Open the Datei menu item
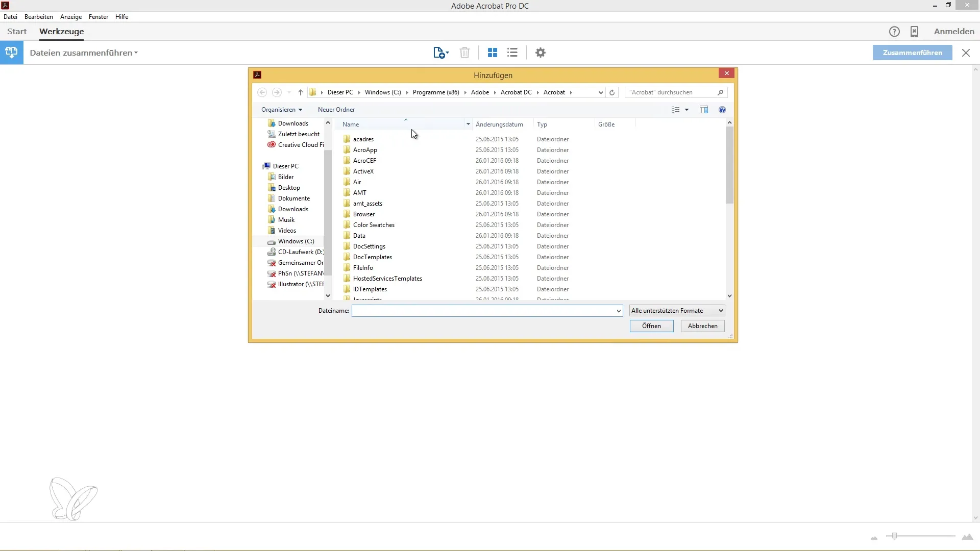This screenshot has height=551, width=980. pyautogui.click(x=10, y=16)
